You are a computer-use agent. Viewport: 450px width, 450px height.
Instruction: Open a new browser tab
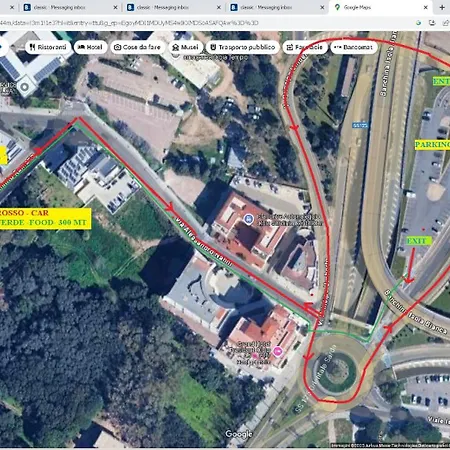(442, 7)
